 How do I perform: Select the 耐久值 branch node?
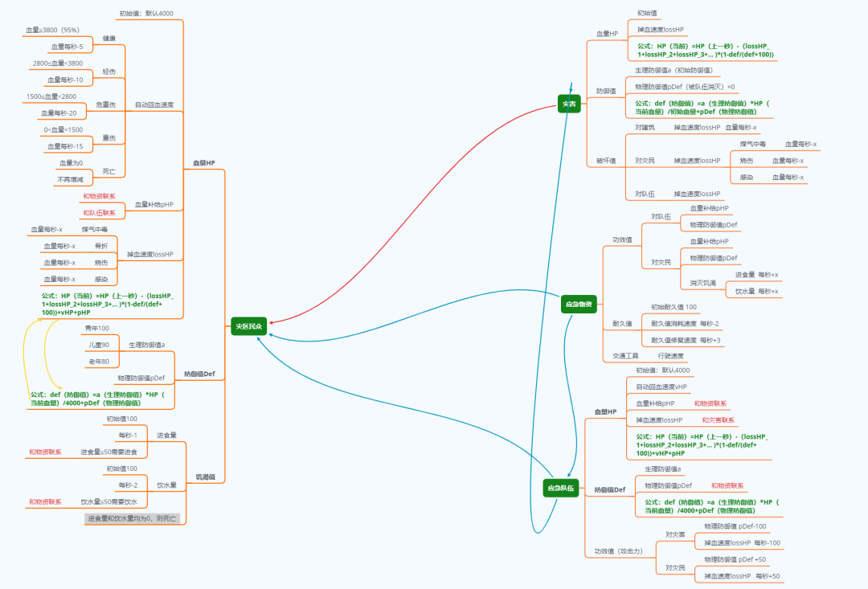click(x=622, y=323)
